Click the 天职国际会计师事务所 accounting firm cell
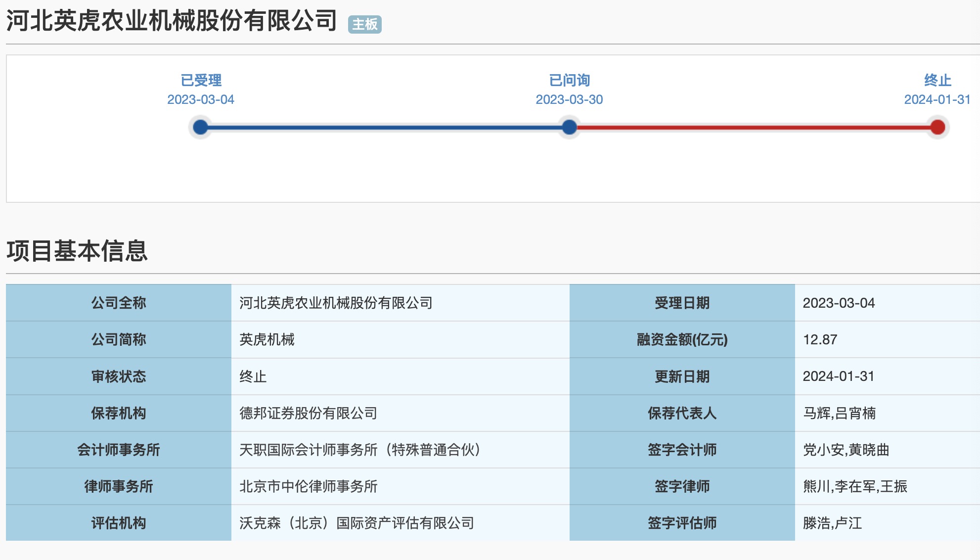The image size is (980, 560). [x=360, y=450]
